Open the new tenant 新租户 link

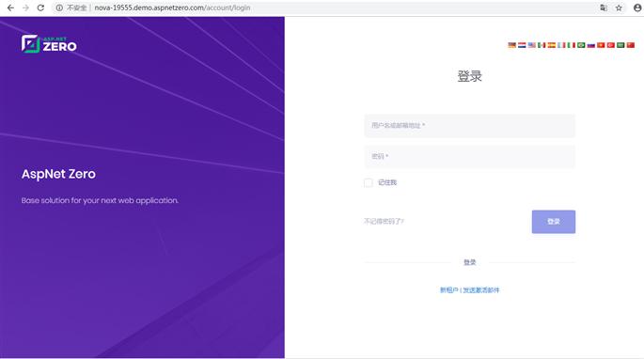coord(448,290)
